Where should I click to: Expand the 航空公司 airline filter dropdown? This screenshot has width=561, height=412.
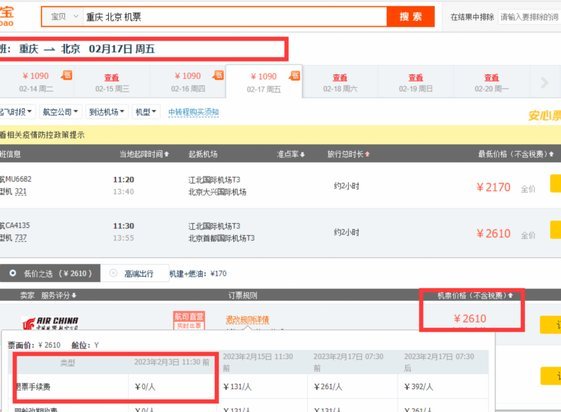(60, 112)
